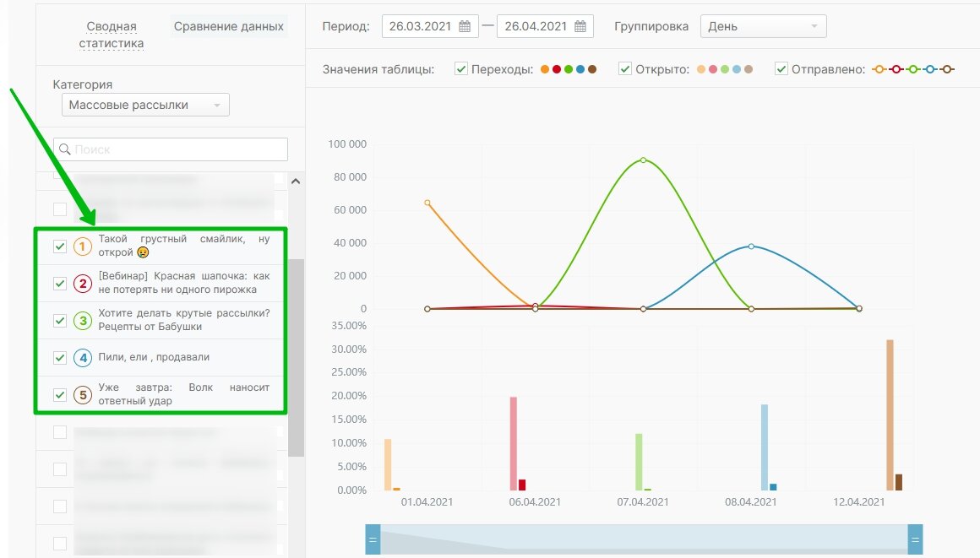980x558 pixels.
Task: Click the '01.04.2021' x-axis date label
Action: pos(427,501)
